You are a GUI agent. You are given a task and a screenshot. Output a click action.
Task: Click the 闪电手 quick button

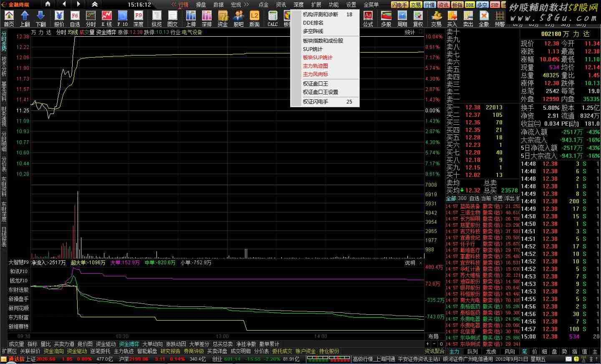(399, 5)
